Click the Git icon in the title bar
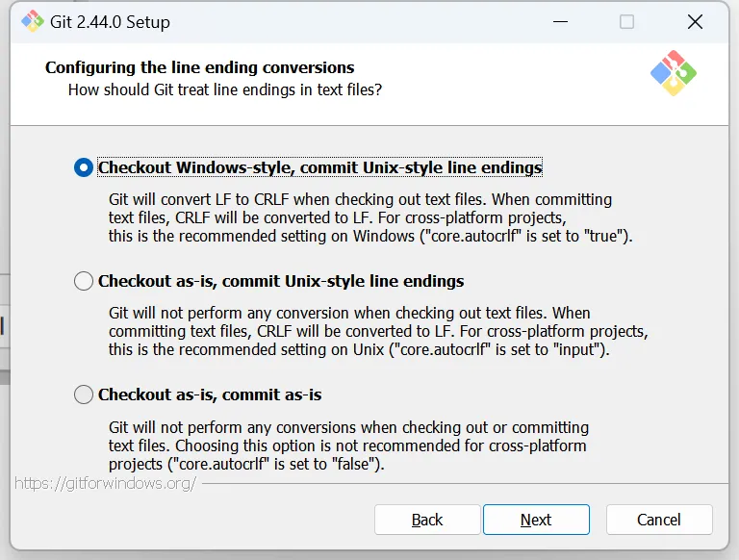Viewport: 739px width, 560px height. (x=32, y=22)
